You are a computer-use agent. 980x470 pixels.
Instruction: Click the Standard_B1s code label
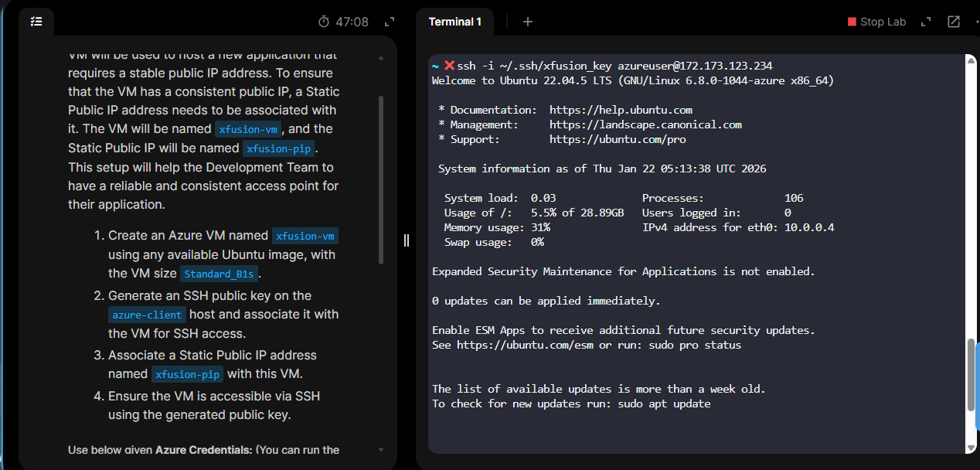[220, 274]
